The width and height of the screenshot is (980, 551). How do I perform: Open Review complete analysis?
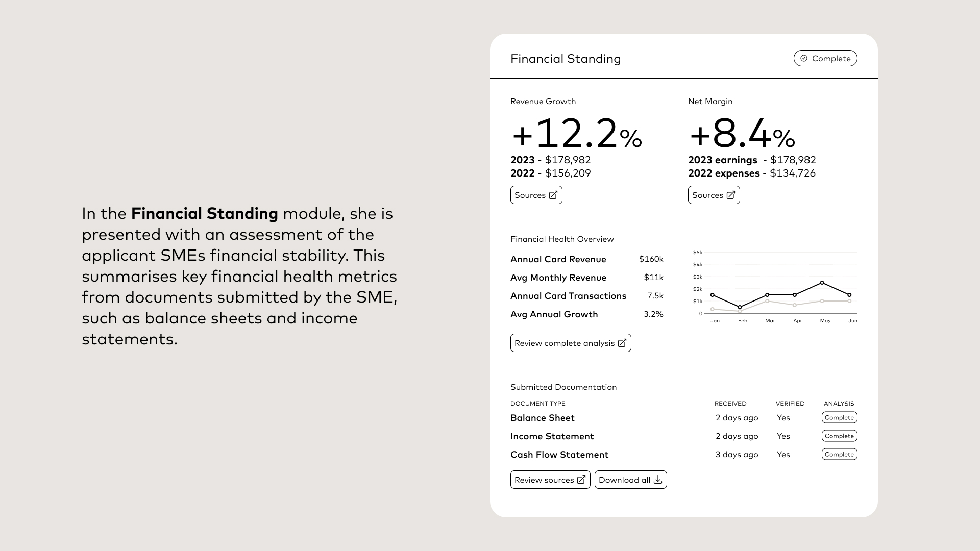[x=571, y=343]
